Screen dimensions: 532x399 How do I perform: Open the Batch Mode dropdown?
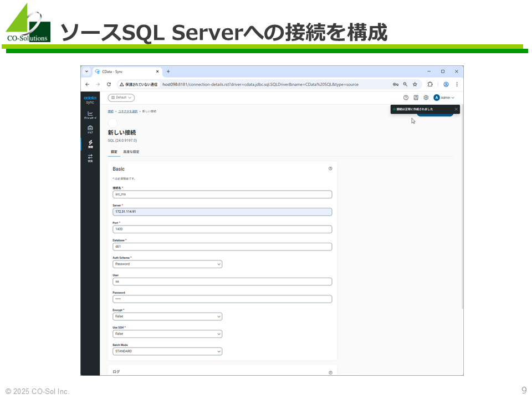(x=167, y=351)
